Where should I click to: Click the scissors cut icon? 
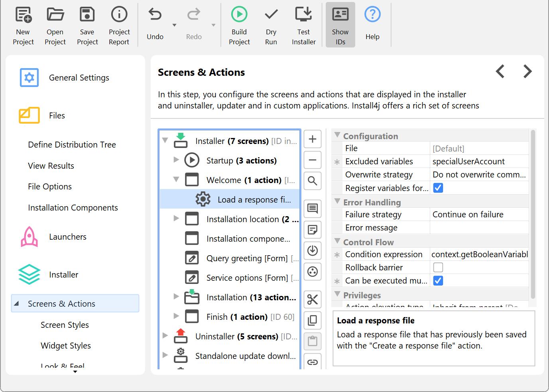313,299
